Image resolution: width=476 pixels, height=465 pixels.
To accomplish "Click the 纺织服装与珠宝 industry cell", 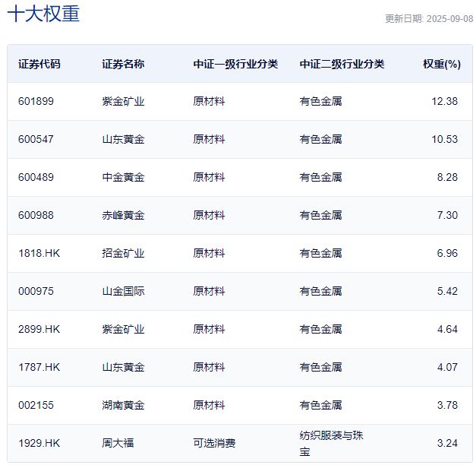I will click(x=332, y=443).
